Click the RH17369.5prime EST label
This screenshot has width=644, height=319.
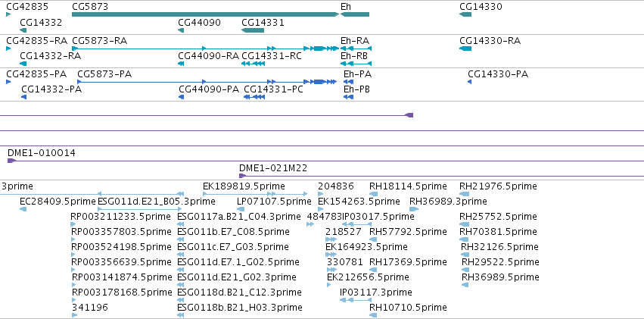click(408, 262)
